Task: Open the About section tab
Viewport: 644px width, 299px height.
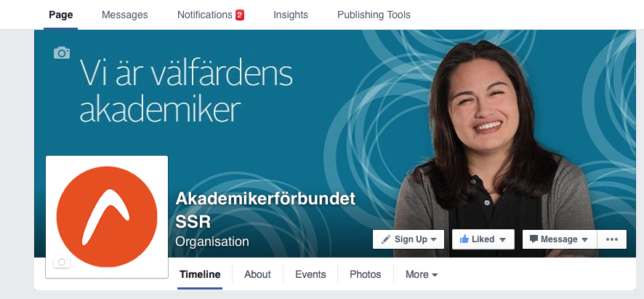Action: pyautogui.click(x=257, y=274)
